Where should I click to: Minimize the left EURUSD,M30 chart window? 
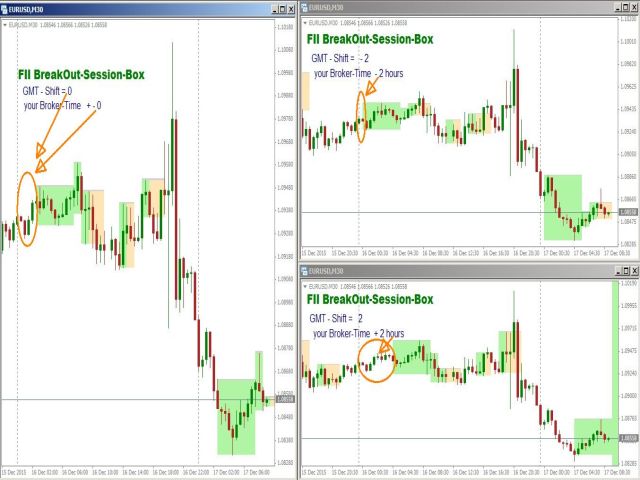[x=275, y=9]
